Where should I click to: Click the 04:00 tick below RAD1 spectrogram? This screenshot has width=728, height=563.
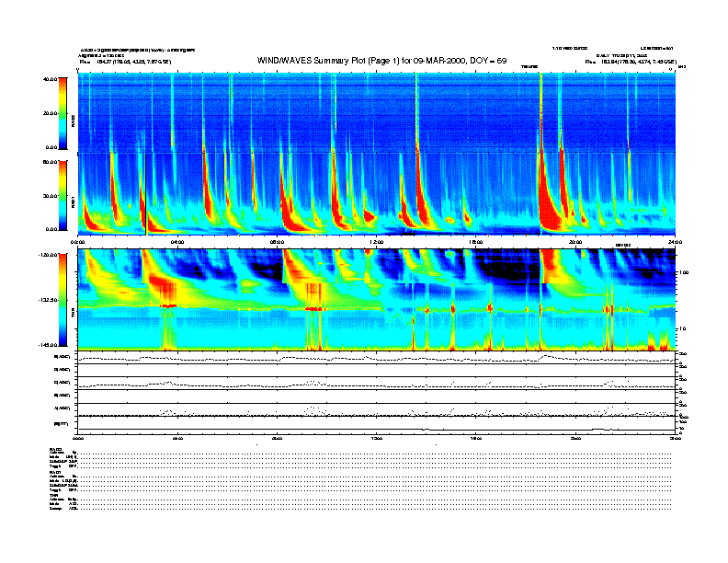pyautogui.click(x=177, y=242)
